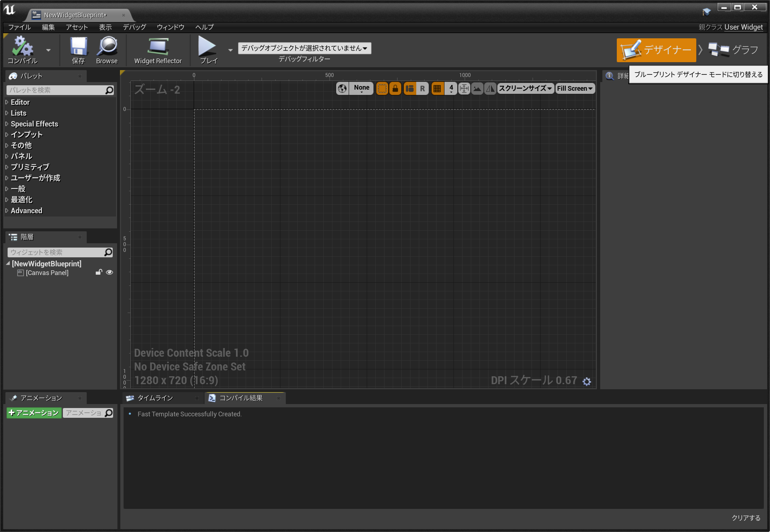Click the Browse magnifier icon
Image resolution: width=770 pixels, height=532 pixels.
click(107, 50)
